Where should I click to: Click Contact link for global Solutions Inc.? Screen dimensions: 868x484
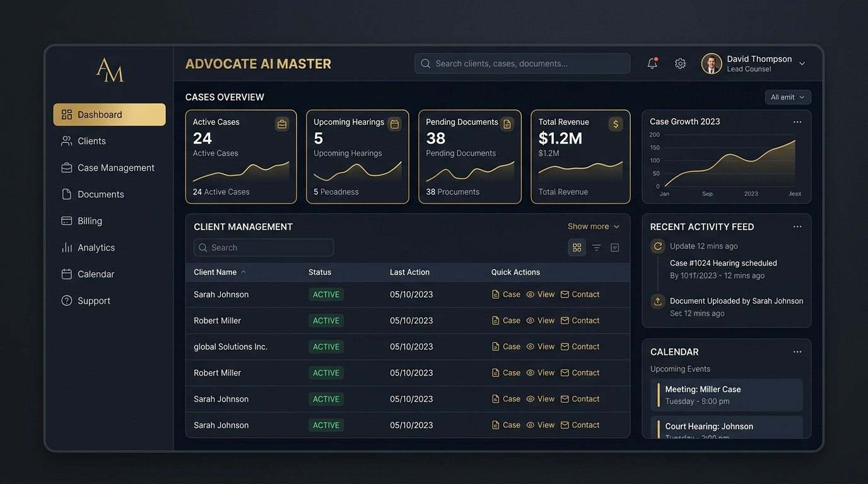tap(580, 347)
